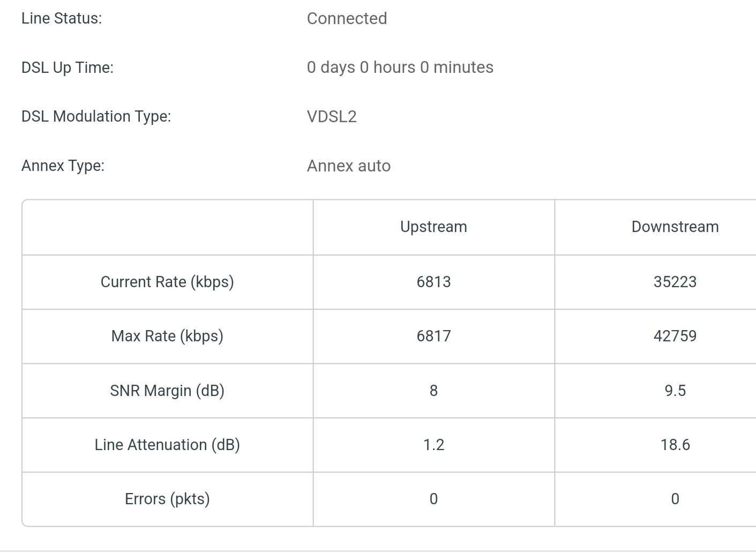Select the Current Rate (kbps) row label
756x553 pixels.
pos(167,282)
